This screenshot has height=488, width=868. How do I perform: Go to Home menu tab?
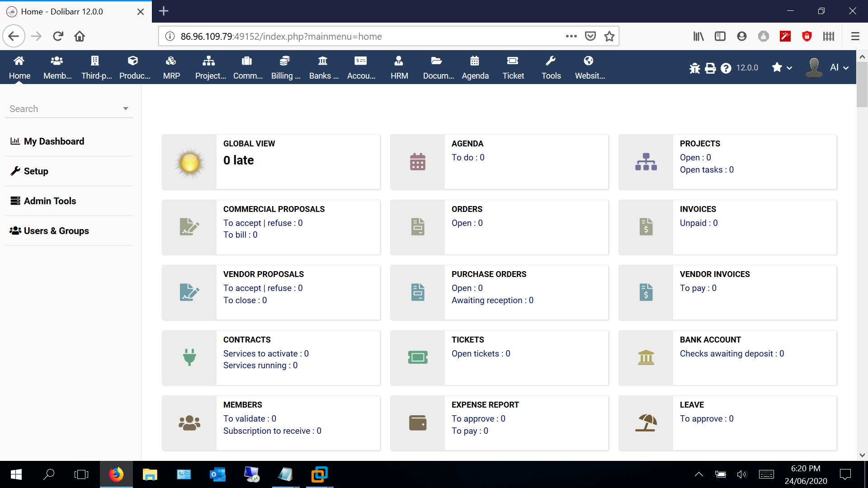tap(19, 67)
